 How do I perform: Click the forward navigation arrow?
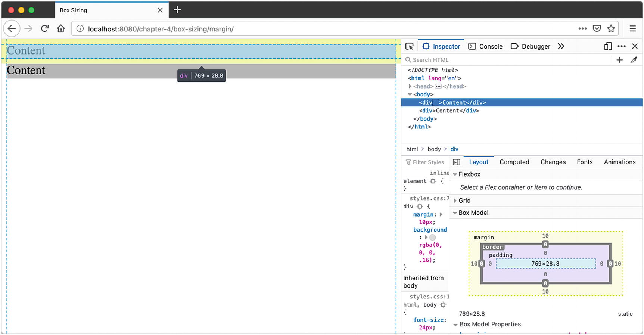(x=28, y=29)
